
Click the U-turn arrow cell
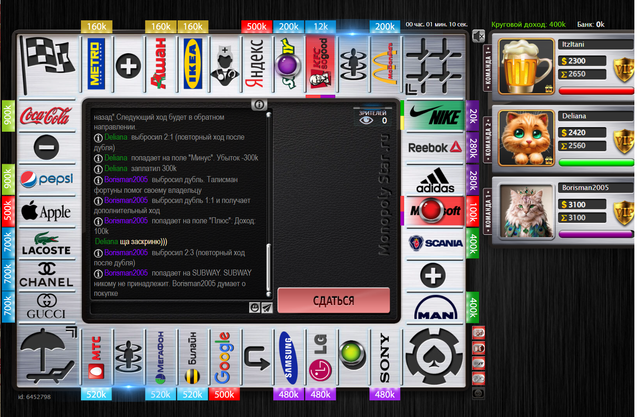click(257, 357)
